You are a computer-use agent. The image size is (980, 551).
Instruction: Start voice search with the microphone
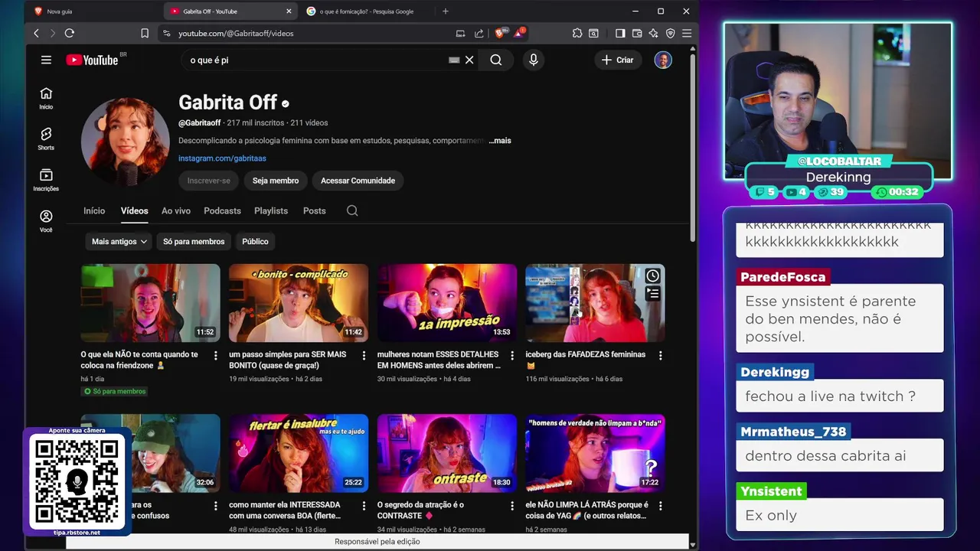click(534, 60)
